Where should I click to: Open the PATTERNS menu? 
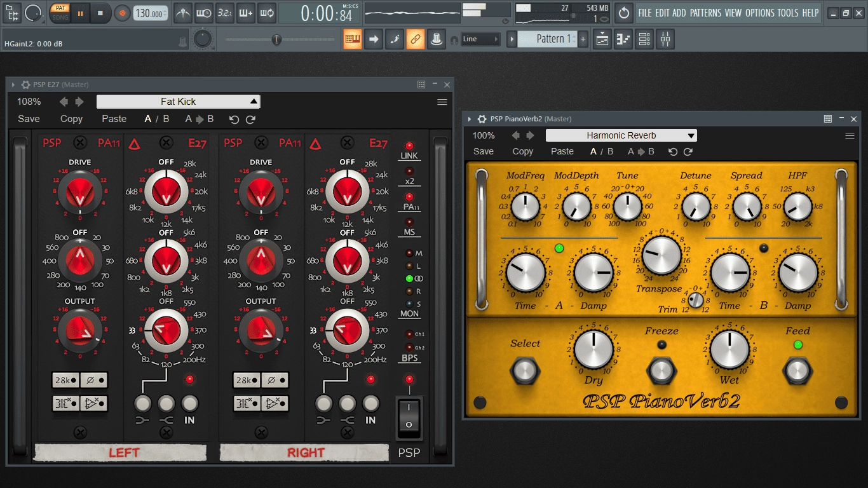[x=706, y=13]
